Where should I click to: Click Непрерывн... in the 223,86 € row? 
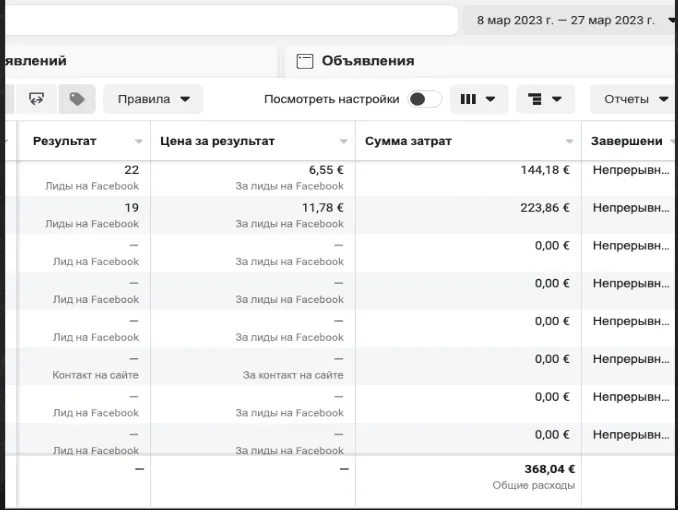click(x=631, y=208)
